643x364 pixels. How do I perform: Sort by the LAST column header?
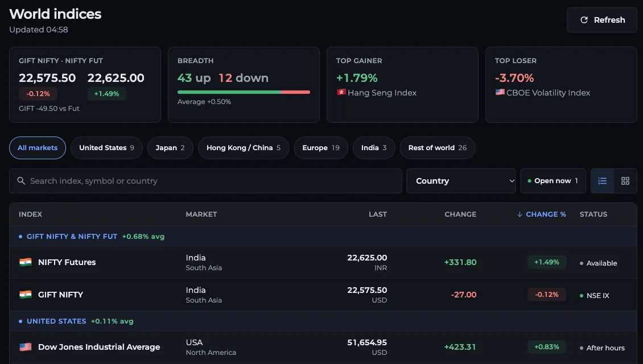coord(378,214)
